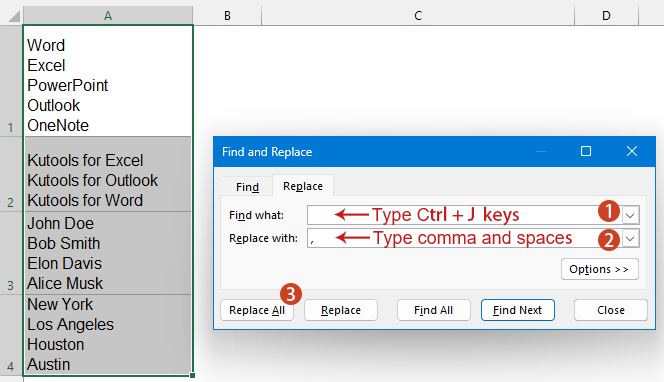The height and width of the screenshot is (382, 664).
Task: Click cell A4 containing New York
Action: click(x=108, y=335)
